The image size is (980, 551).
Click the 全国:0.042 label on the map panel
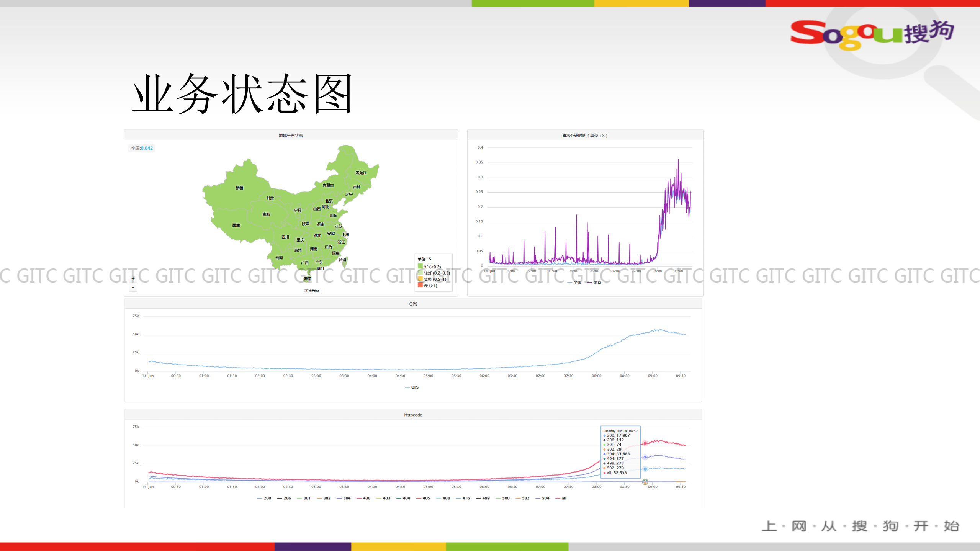[142, 148]
